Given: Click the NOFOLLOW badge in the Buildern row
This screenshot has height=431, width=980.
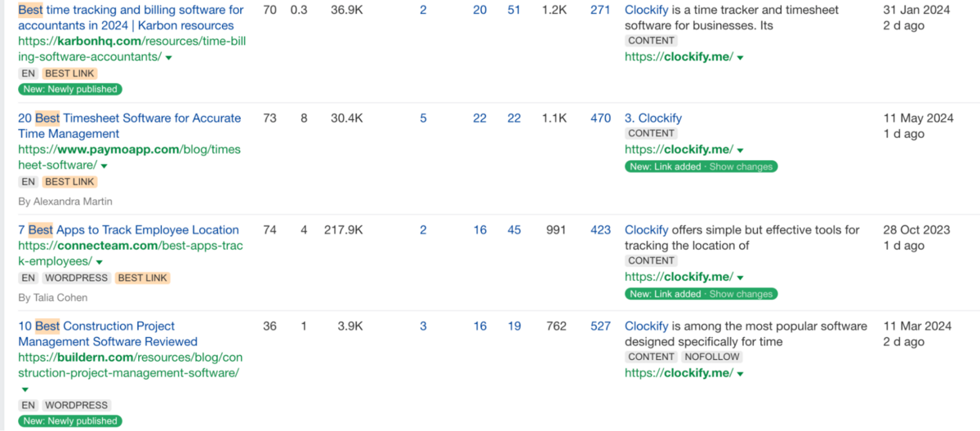Looking at the screenshot, I should tap(712, 357).
